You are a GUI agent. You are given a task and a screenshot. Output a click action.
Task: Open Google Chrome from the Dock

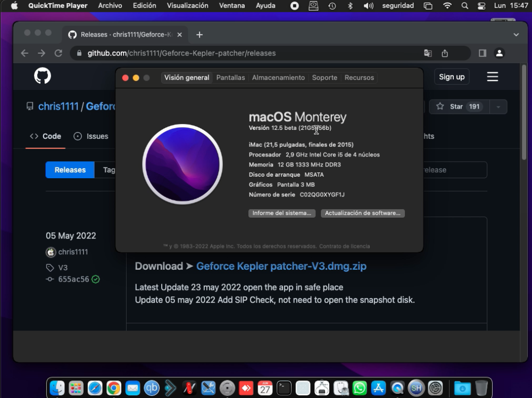tap(114, 388)
